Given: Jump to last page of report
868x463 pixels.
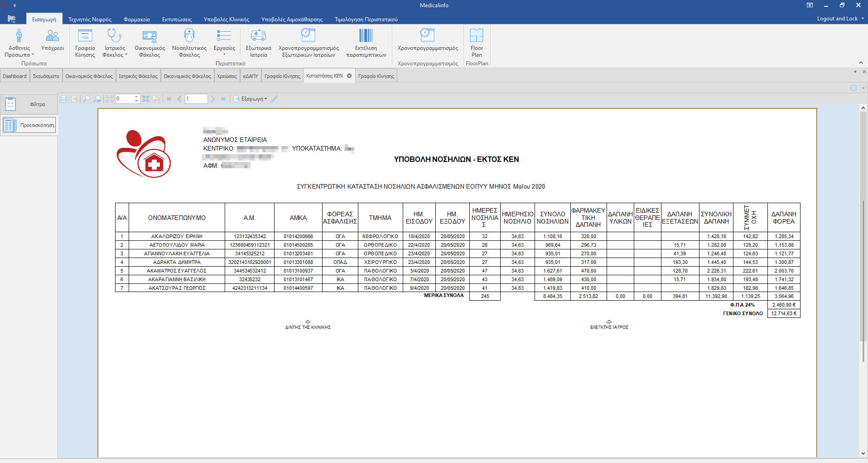Looking at the screenshot, I should 223,99.
